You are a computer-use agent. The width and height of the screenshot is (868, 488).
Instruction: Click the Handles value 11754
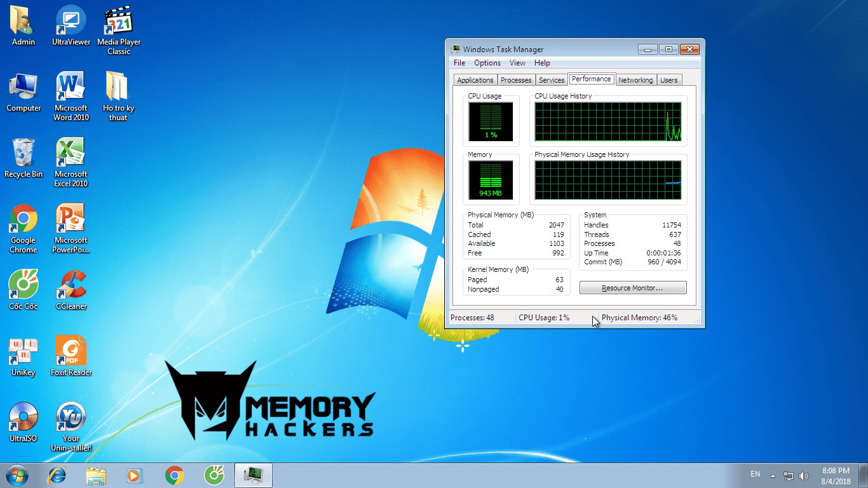pyautogui.click(x=671, y=225)
